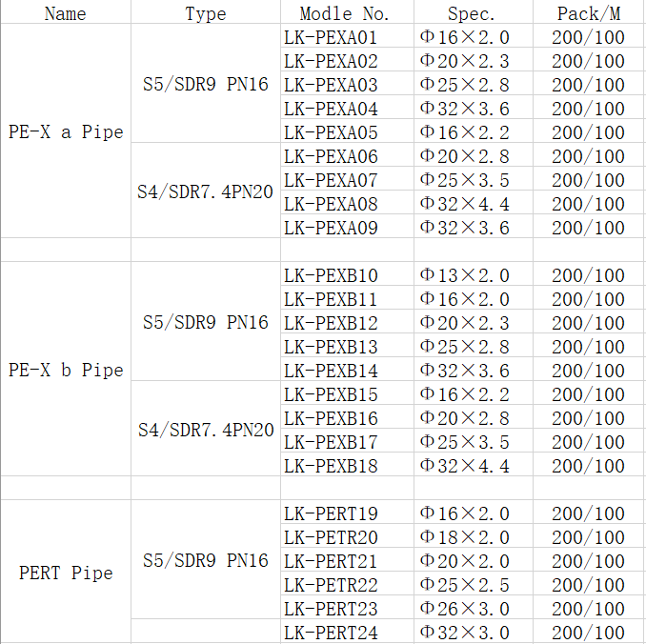This screenshot has width=646, height=644.
Task: Select the Name column header cell
Action: click(66, 12)
